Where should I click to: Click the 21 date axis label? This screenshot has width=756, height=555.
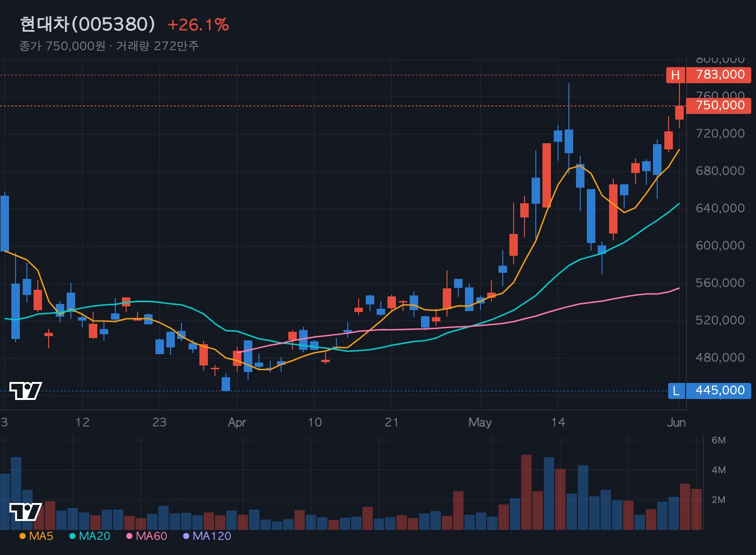(391, 422)
